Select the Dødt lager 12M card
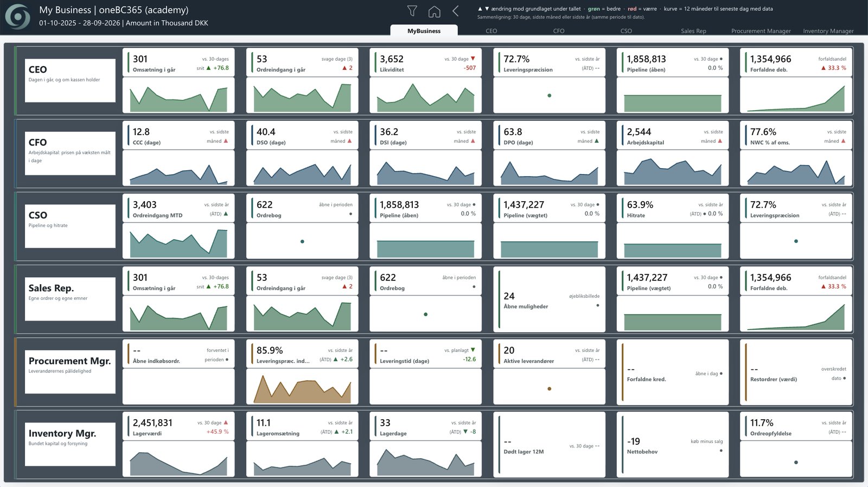This screenshot has height=487, width=868. click(x=549, y=445)
